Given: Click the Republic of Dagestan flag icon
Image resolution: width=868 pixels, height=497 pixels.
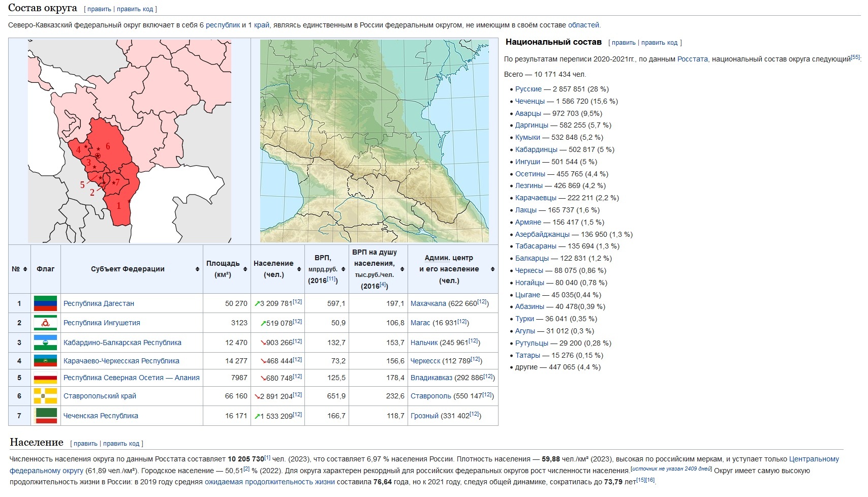Looking at the screenshot, I should pos(45,303).
